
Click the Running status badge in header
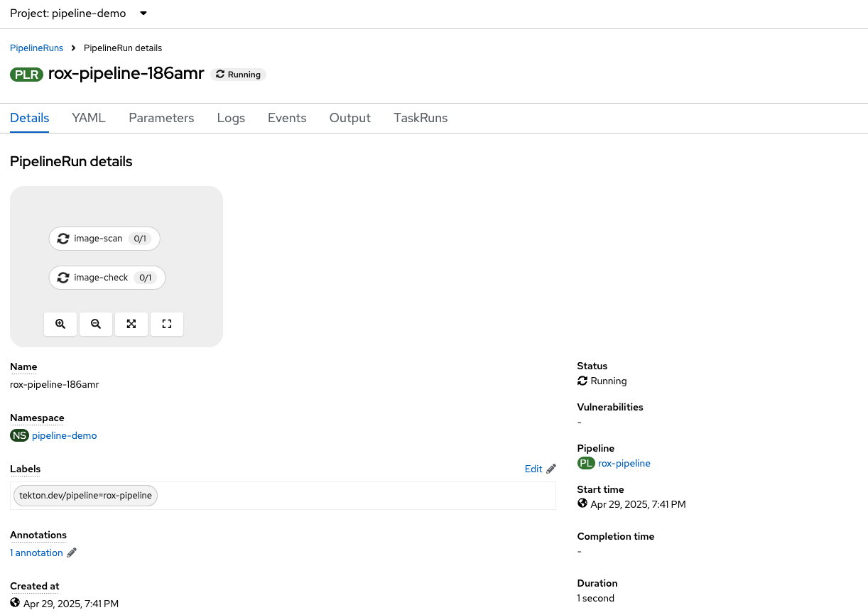click(x=239, y=75)
